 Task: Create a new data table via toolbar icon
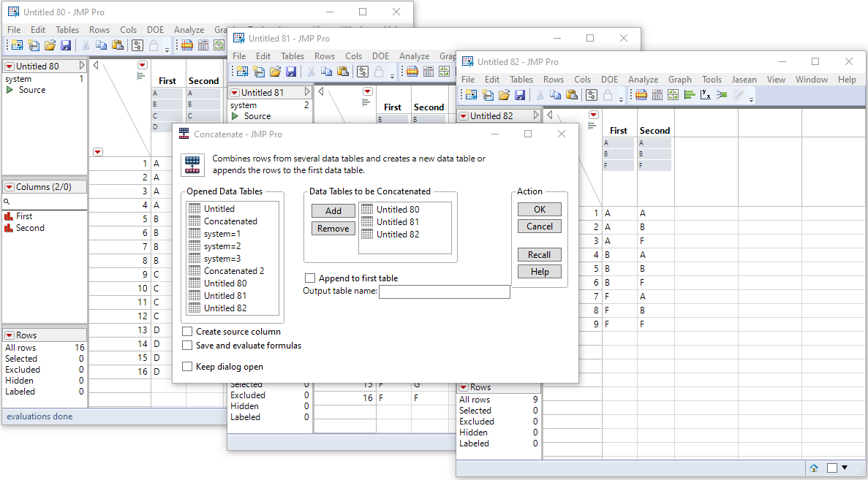(472, 94)
